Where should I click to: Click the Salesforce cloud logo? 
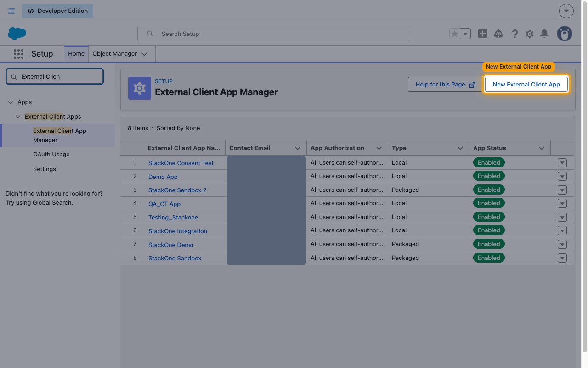click(x=17, y=33)
